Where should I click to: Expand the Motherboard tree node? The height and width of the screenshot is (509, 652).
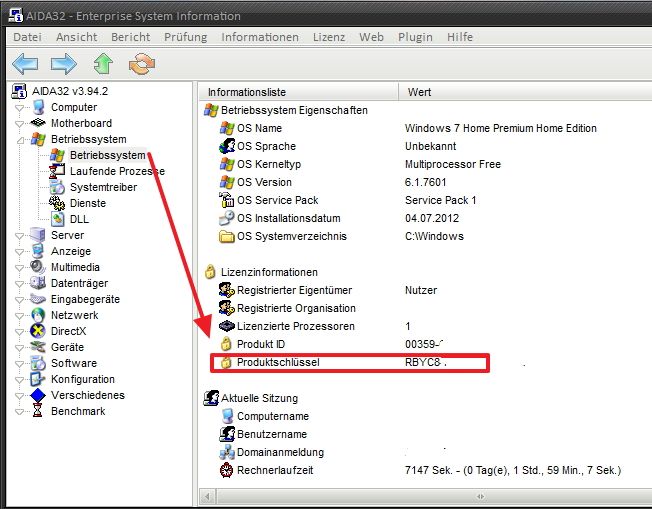pos(20,124)
